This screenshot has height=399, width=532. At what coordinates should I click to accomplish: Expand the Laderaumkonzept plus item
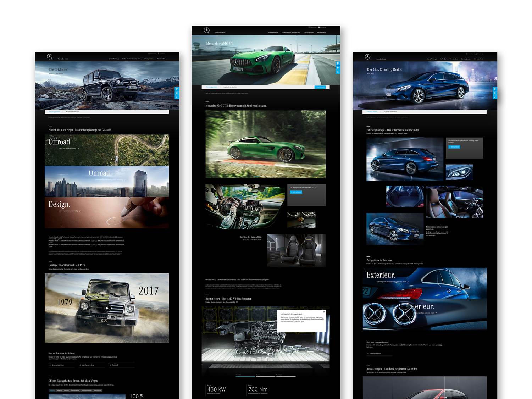368,353
